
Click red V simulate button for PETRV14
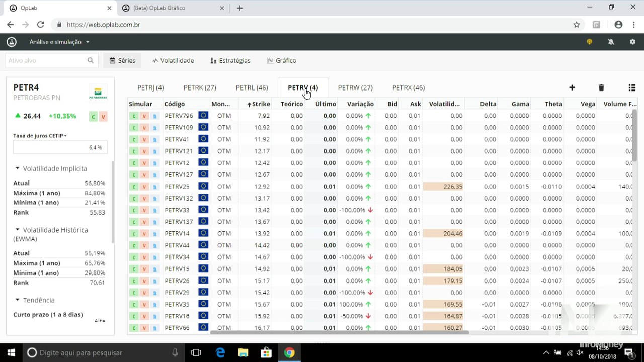point(144,234)
